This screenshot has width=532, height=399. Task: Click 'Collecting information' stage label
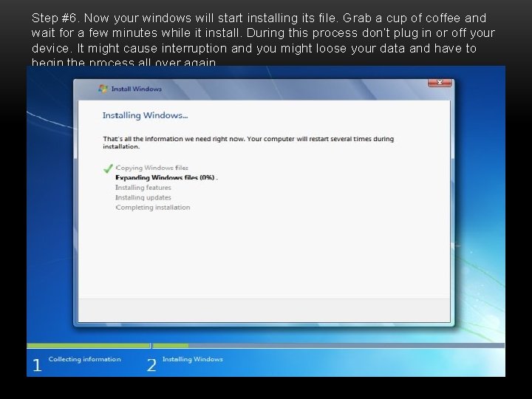84,359
